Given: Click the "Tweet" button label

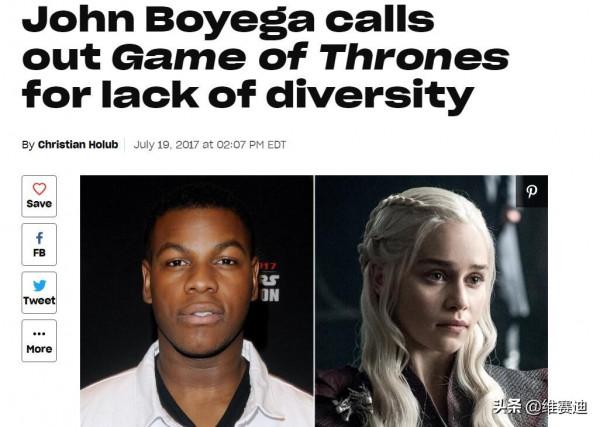Looking at the screenshot, I should [39, 301].
